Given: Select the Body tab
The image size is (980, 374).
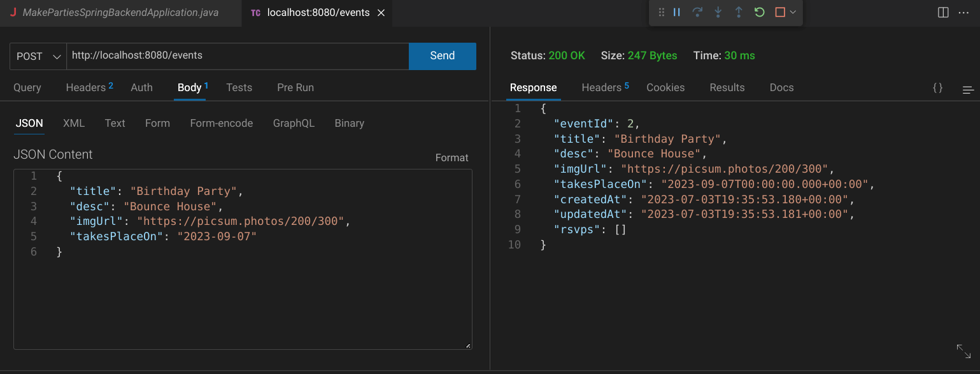Looking at the screenshot, I should pyautogui.click(x=192, y=87).
